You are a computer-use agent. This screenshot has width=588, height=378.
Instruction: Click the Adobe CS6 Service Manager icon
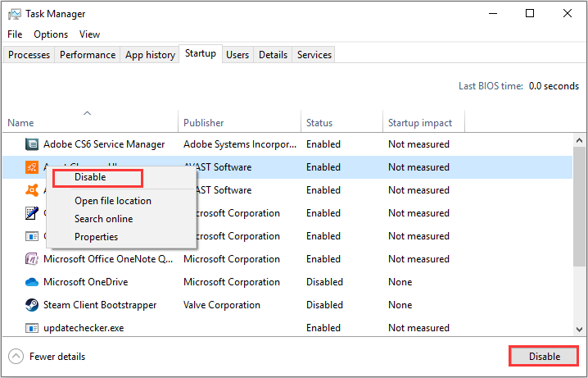point(32,144)
